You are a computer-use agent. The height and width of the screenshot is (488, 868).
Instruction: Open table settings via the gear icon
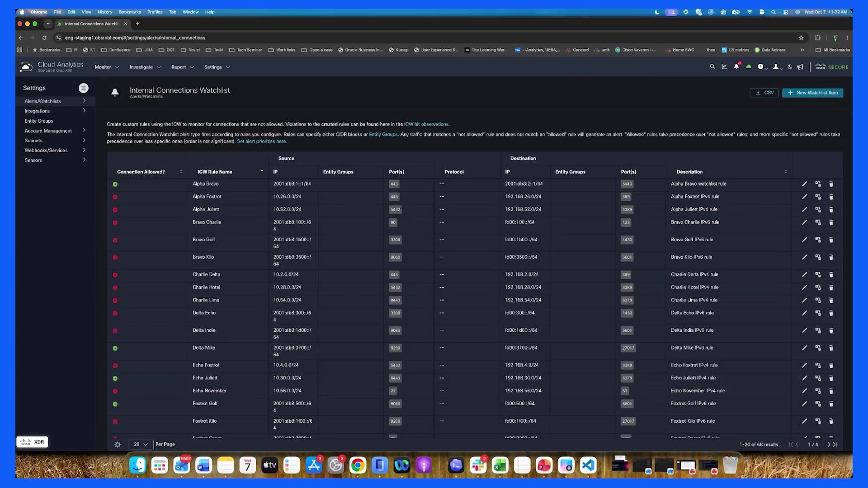pos(118,445)
